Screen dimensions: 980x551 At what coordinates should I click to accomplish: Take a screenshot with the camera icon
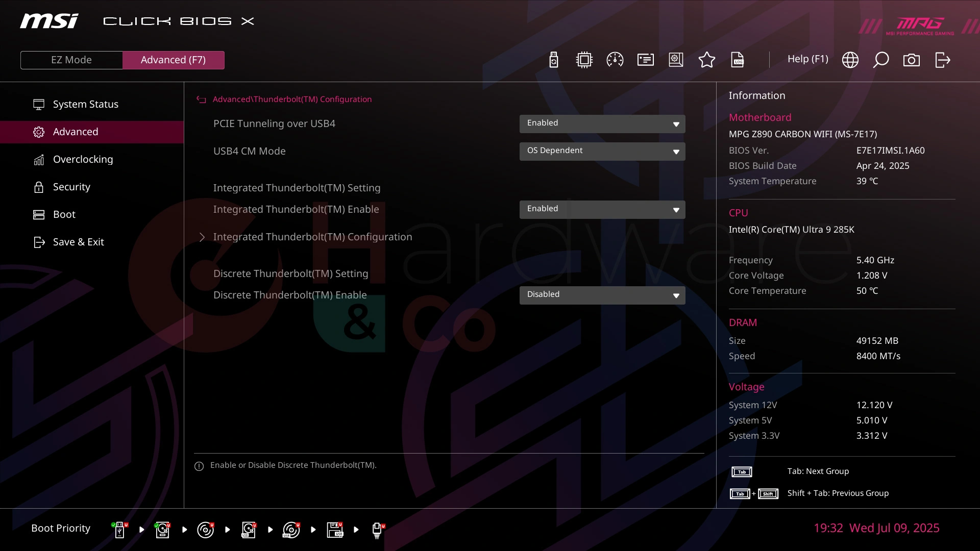pyautogui.click(x=911, y=60)
